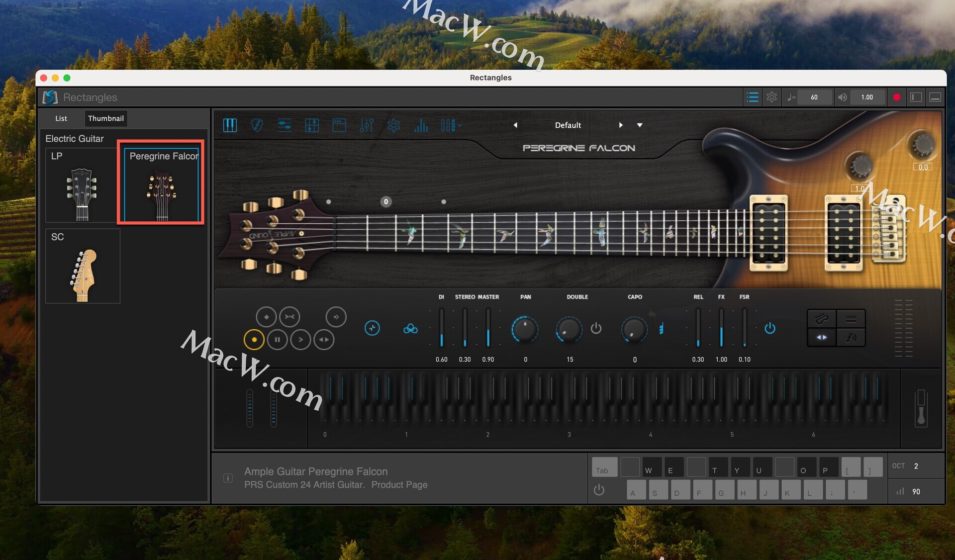This screenshot has width=955, height=560.
Task: Select the pause-style articulation button
Action: (277, 340)
